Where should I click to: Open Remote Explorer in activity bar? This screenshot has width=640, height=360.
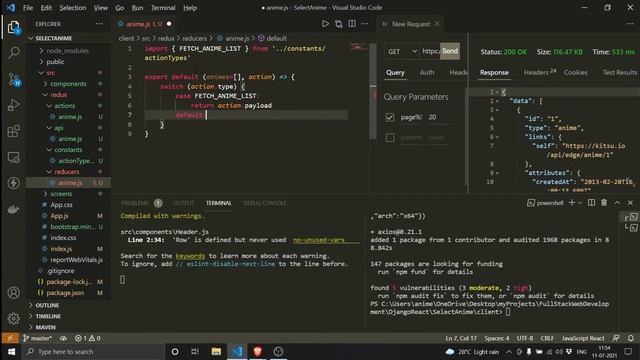[13, 157]
